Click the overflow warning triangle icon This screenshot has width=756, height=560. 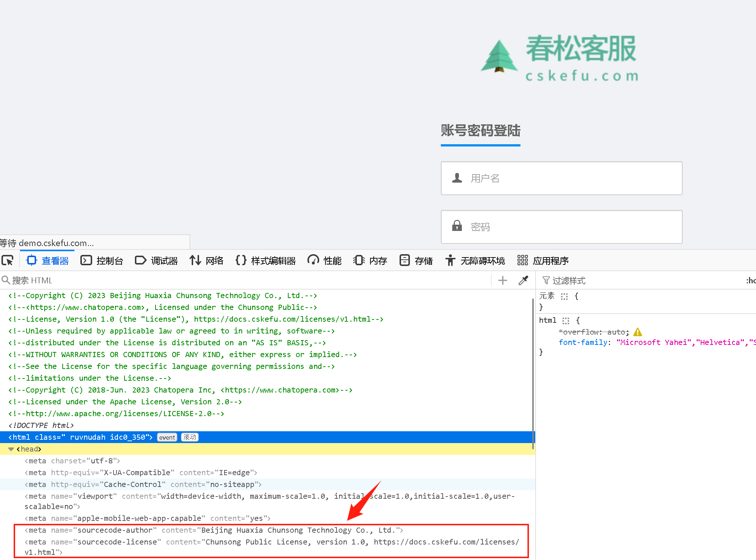[637, 332]
